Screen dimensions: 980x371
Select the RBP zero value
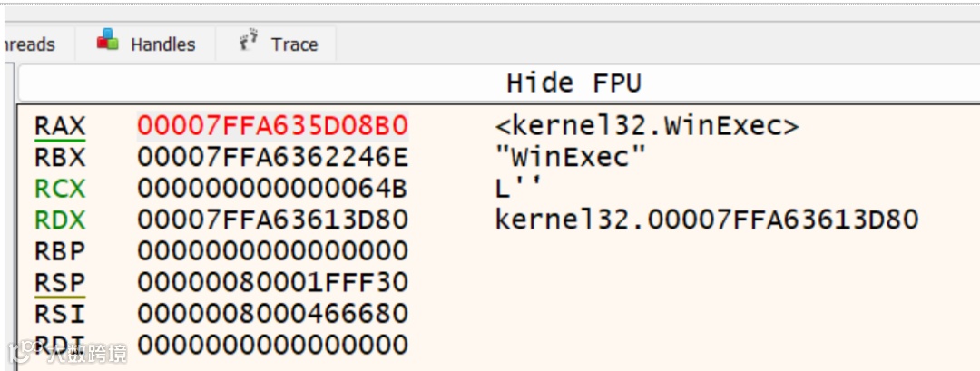point(272,251)
